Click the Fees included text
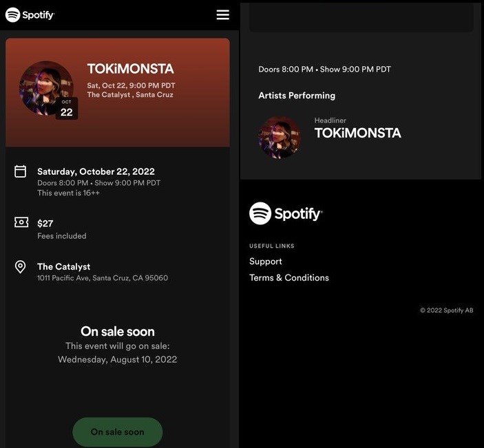Image resolution: width=484 pixels, height=448 pixels. 62,236
